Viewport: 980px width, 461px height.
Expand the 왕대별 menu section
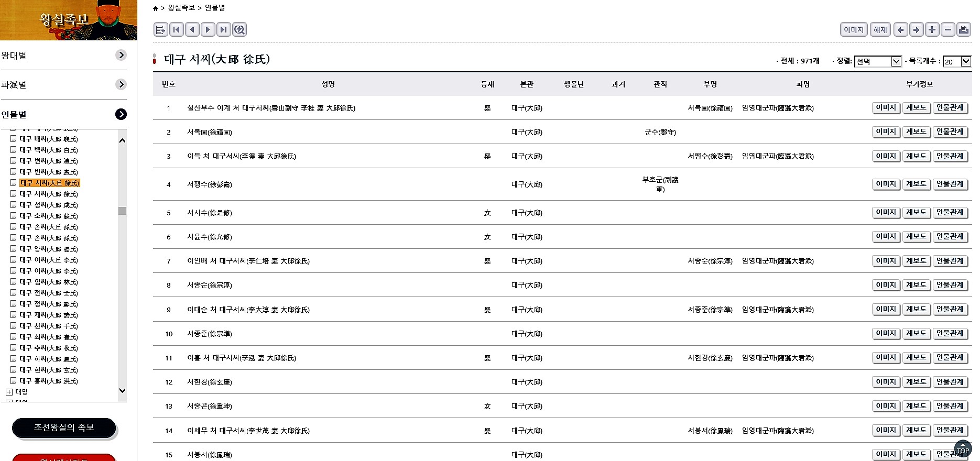[121, 55]
